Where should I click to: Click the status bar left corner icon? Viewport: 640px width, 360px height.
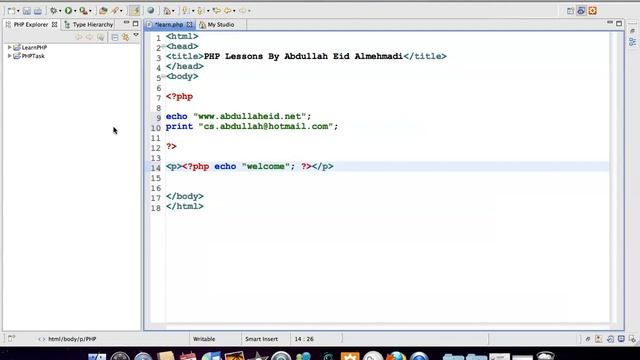pos(11,338)
